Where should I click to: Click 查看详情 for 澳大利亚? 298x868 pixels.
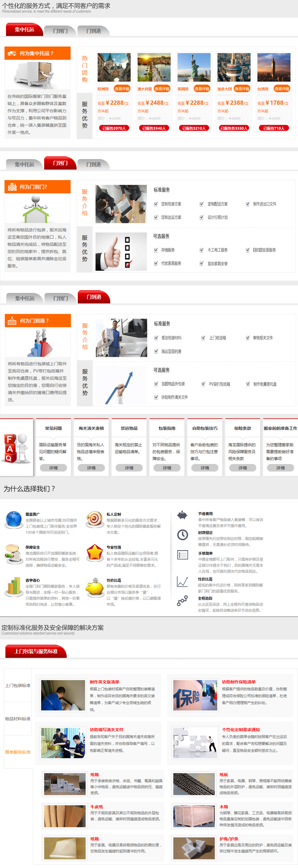tap(162, 89)
